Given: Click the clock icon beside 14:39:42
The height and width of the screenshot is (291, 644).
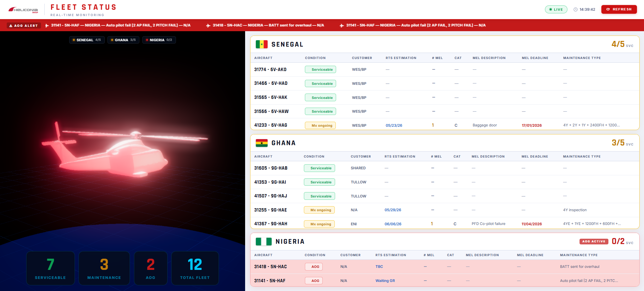Looking at the screenshot, I should [576, 9].
